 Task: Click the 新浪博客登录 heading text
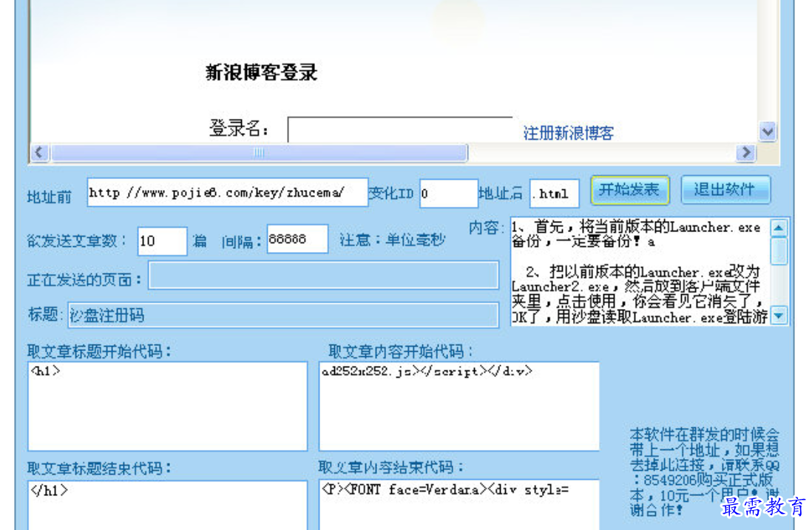coord(261,72)
